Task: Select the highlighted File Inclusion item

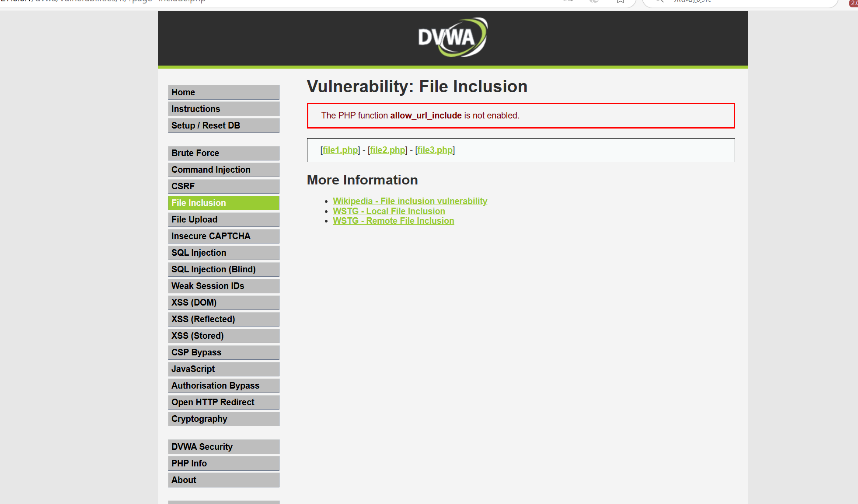Action: click(x=223, y=203)
